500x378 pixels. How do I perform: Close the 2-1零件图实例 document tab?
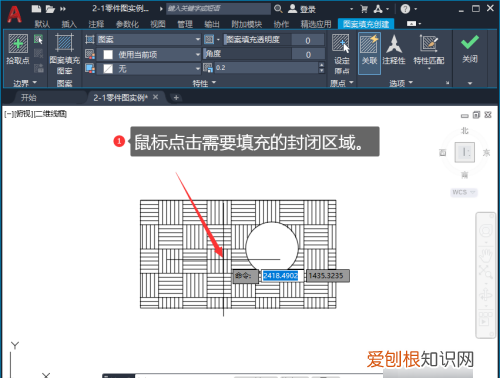pyautogui.click(x=155, y=97)
